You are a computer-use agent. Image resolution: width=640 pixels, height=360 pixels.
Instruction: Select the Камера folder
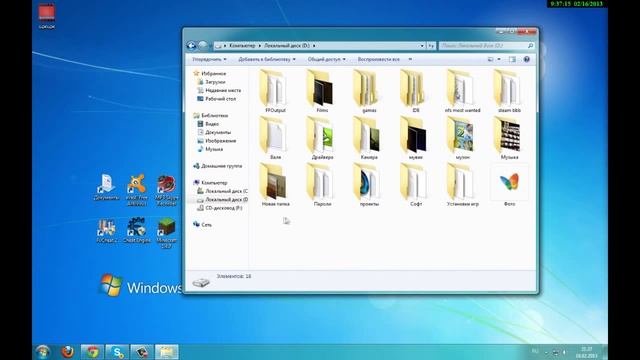369,138
